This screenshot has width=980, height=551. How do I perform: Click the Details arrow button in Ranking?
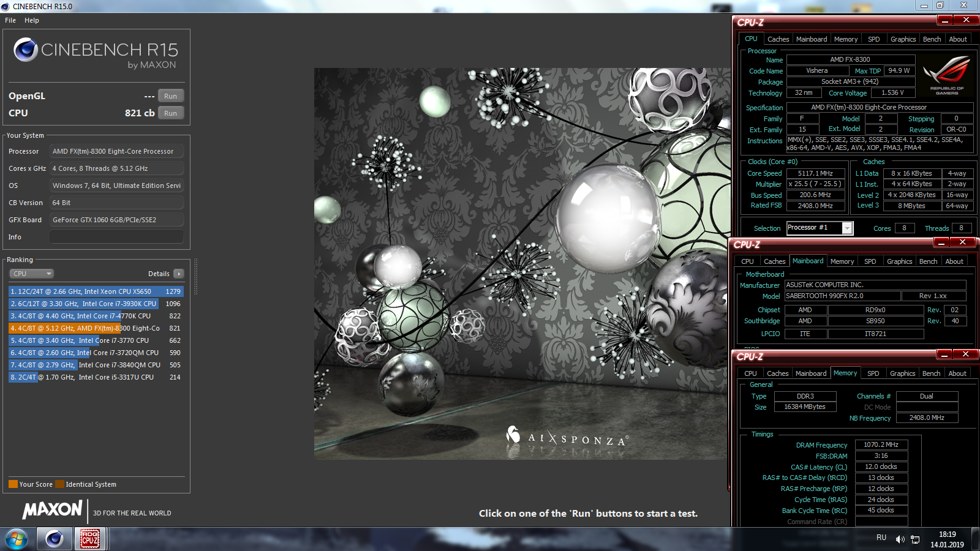179,274
